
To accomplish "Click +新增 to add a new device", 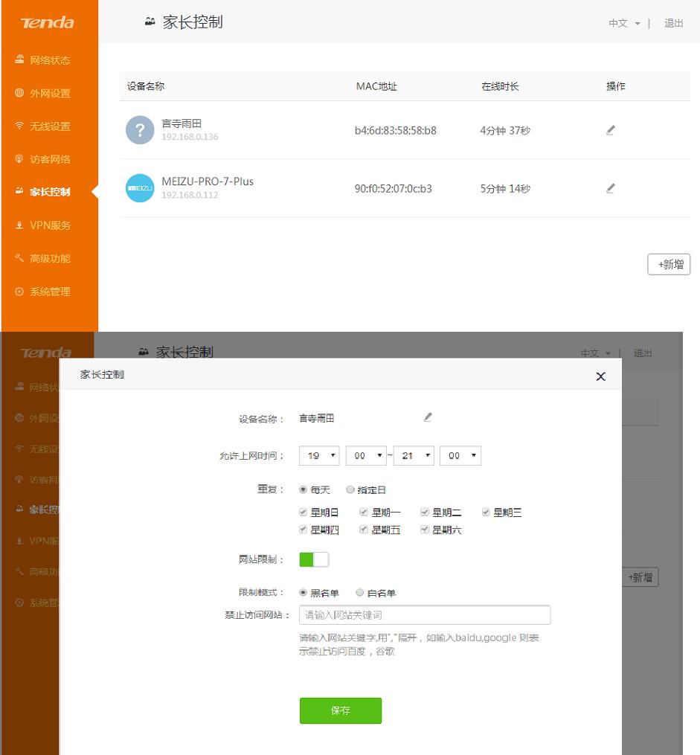I will point(669,263).
